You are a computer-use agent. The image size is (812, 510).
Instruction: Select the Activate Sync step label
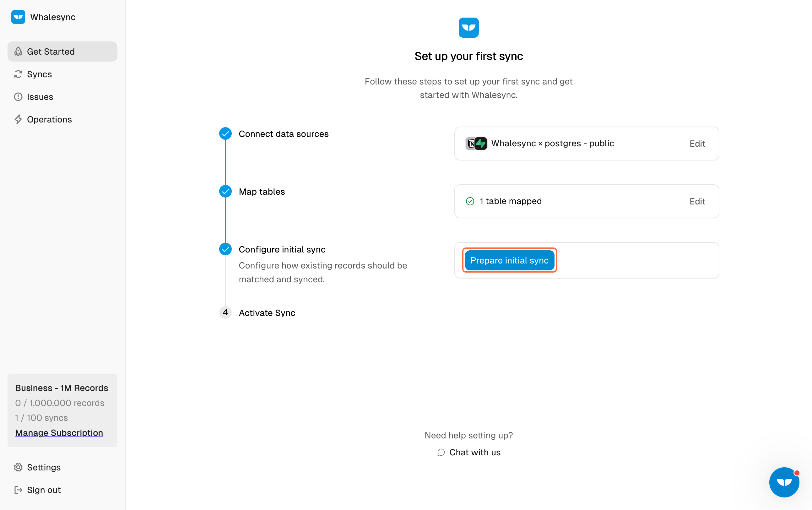[267, 313]
